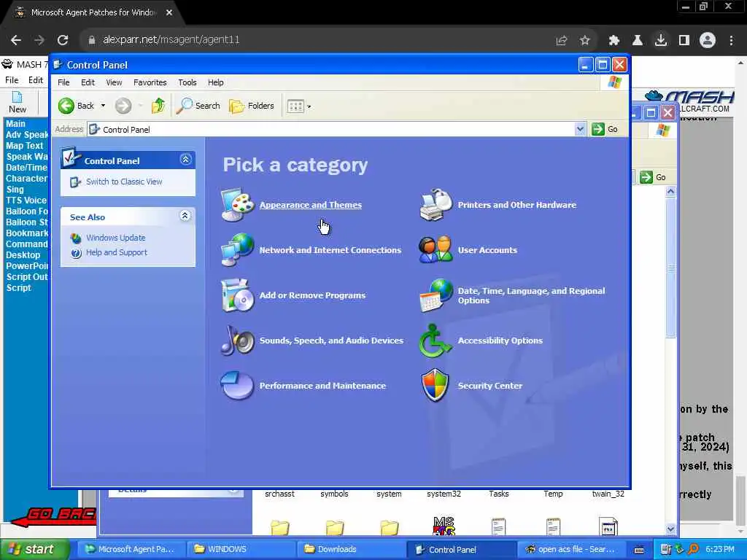This screenshot has height=560, width=747.
Task: Open Printers and Other Hardware icon
Action: [x=436, y=205]
